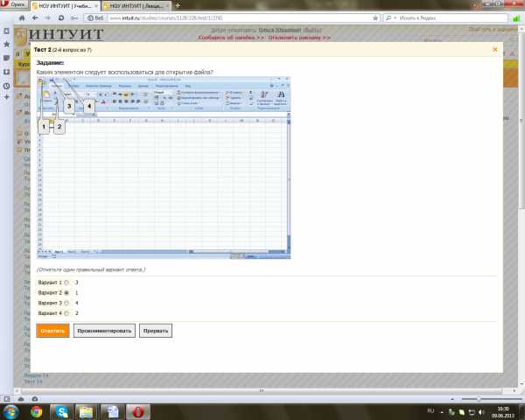Open the downloads panel in sidebar

[x=6, y=72]
